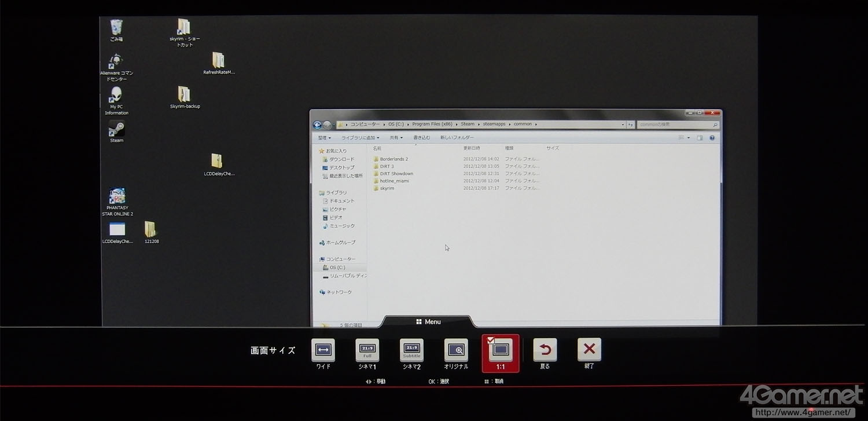The height and width of the screenshot is (421, 868).
Task: Sort by the 名前 column header
Action: (377, 148)
